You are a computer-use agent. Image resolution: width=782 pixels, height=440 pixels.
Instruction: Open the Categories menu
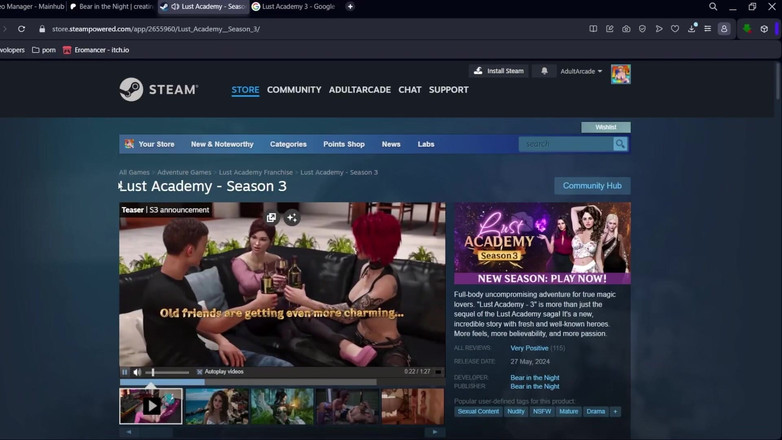288,144
